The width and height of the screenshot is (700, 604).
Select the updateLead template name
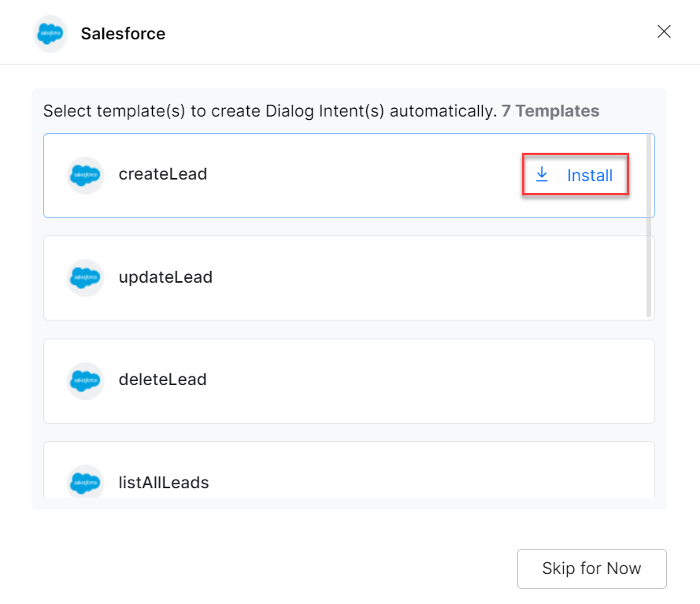[x=165, y=277]
